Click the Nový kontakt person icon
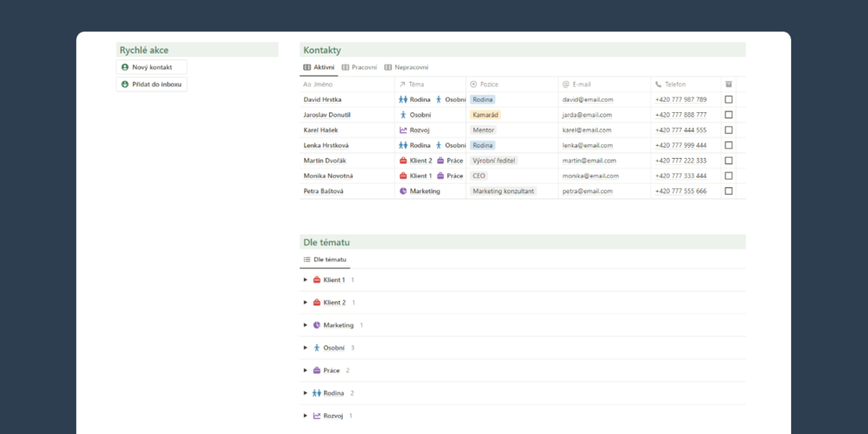This screenshot has height=434, width=868. (x=125, y=67)
